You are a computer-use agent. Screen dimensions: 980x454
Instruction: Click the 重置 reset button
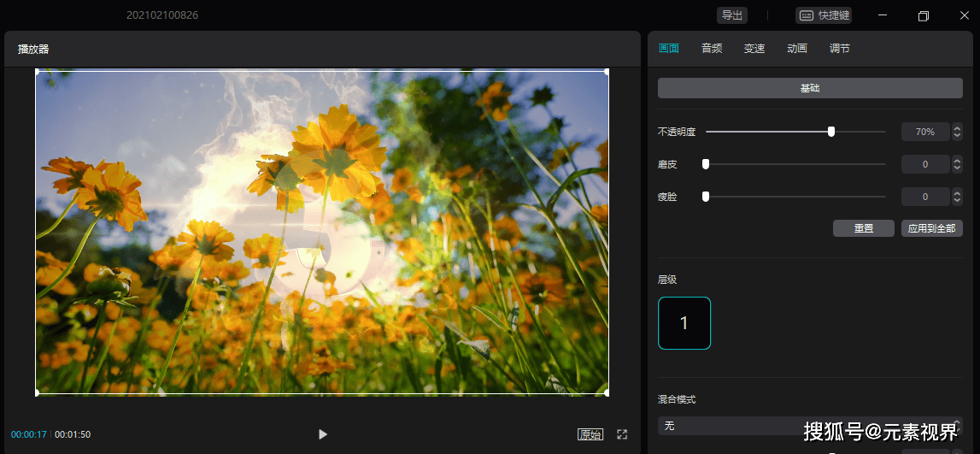point(864,228)
